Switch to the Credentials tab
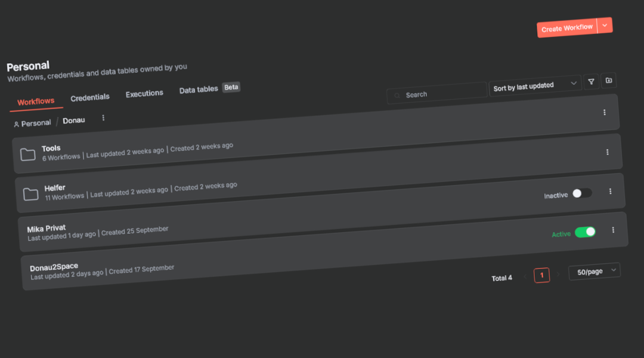 click(x=90, y=98)
